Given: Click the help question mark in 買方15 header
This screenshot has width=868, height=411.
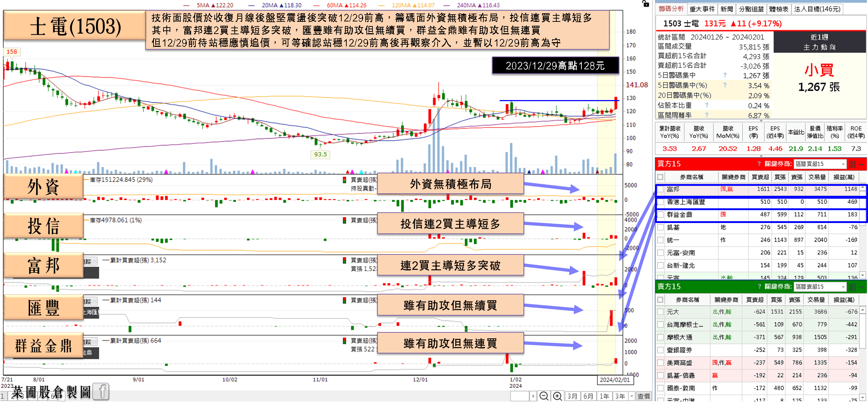Looking at the screenshot, I should [759, 164].
